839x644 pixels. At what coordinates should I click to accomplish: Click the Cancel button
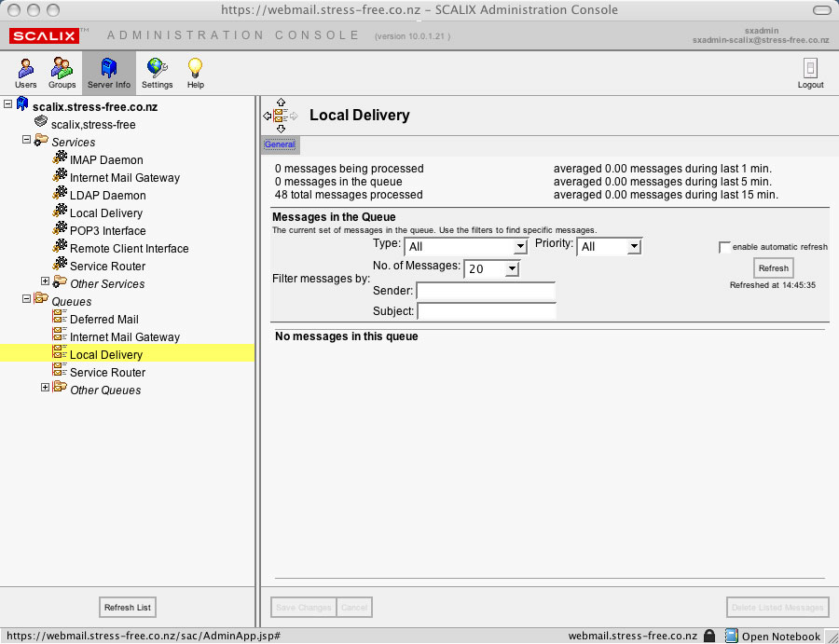coord(354,607)
